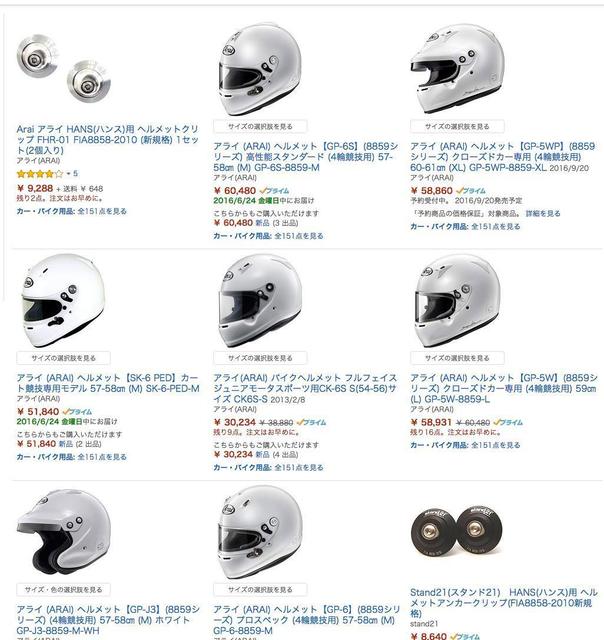The image size is (604, 640).
Task: Open the Stand21 black anchor clip image
Action: click(x=456, y=530)
